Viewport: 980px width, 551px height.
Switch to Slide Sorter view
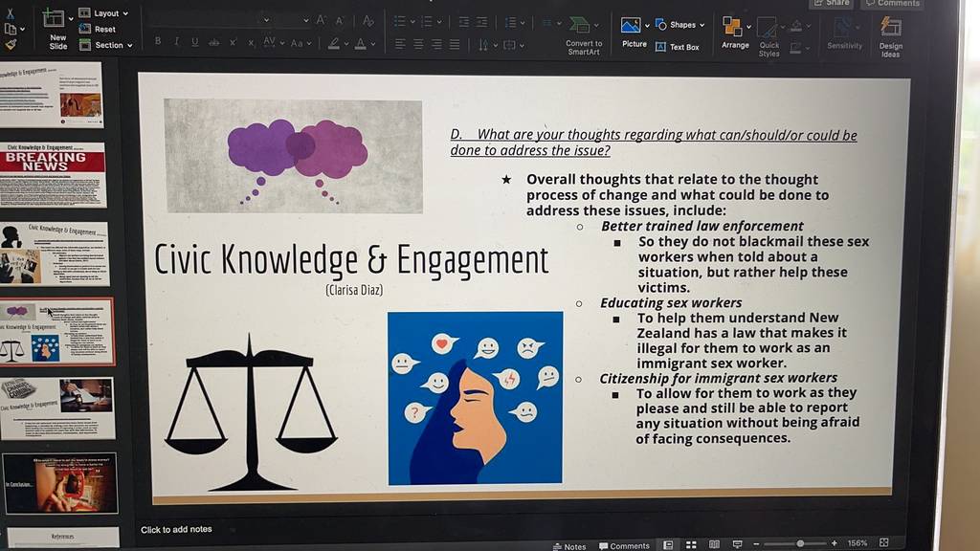(x=691, y=544)
